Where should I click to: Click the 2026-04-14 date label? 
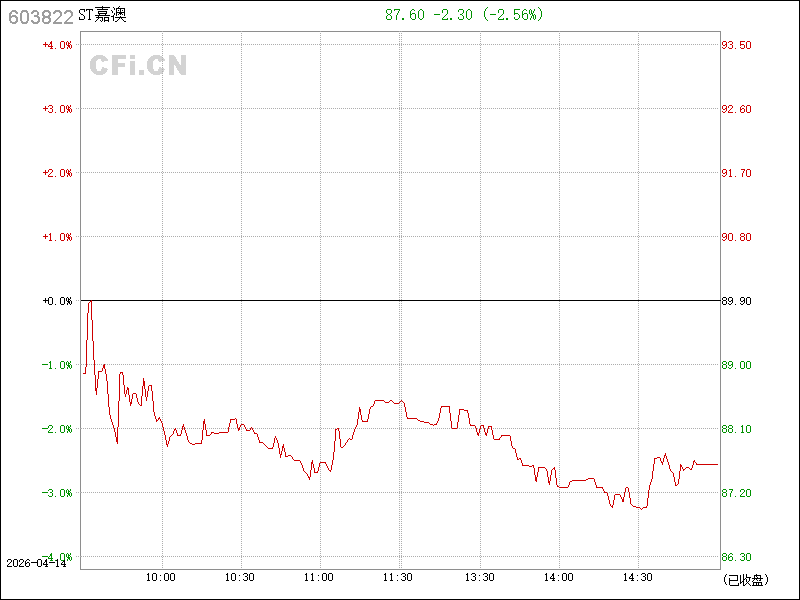(x=36, y=564)
